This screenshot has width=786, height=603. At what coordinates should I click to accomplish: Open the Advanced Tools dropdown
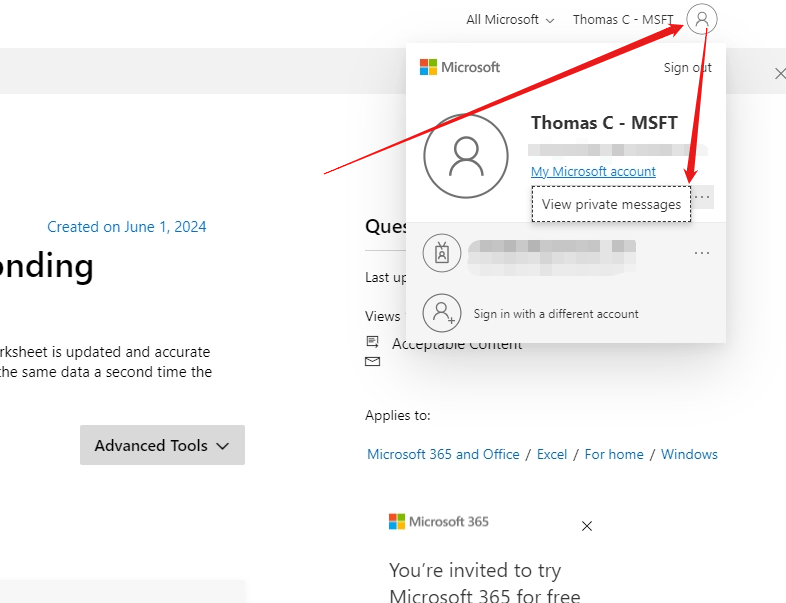tap(162, 445)
